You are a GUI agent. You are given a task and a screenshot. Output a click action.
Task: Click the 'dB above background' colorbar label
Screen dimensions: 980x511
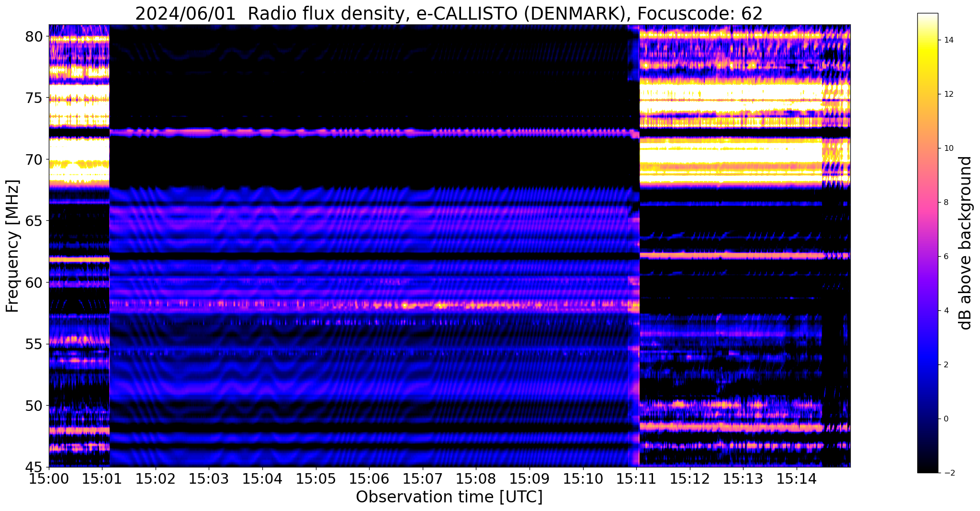(965, 243)
